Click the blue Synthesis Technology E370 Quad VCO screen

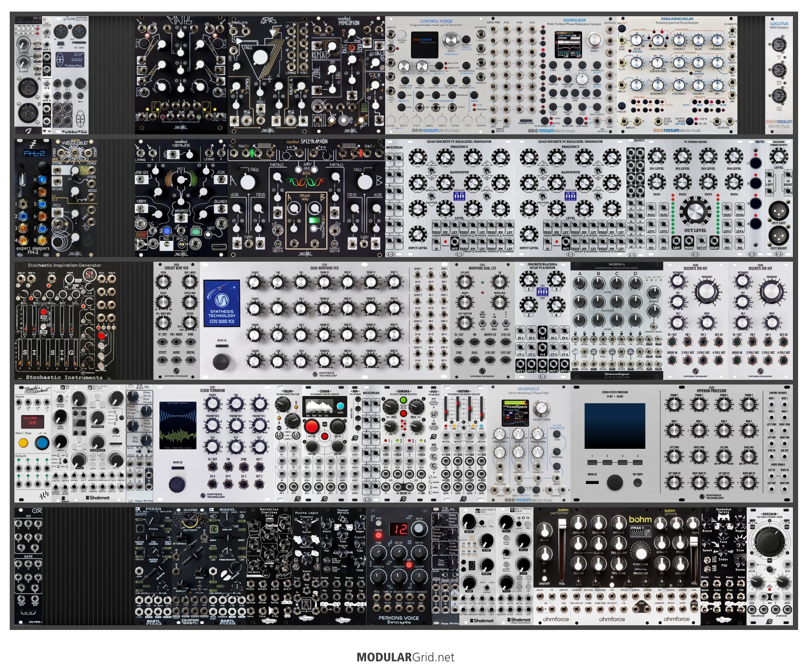click(222, 304)
